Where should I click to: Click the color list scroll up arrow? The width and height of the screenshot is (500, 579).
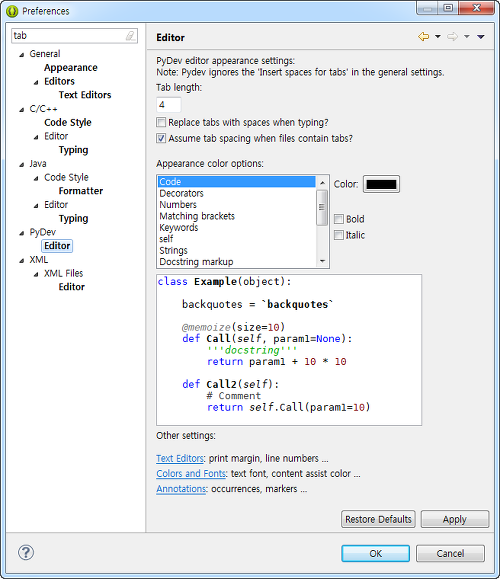(x=322, y=183)
